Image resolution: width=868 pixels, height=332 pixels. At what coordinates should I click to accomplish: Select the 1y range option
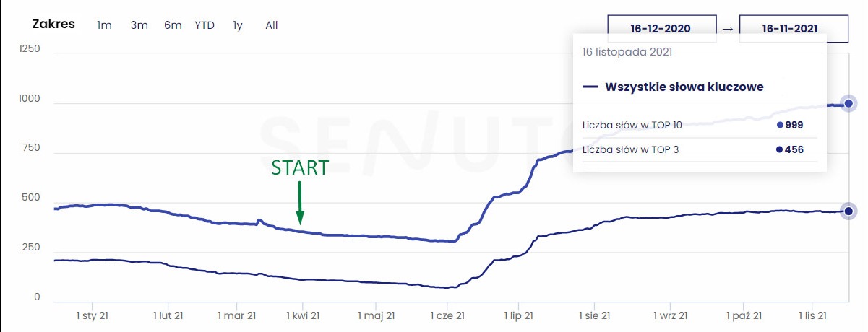tap(238, 25)
